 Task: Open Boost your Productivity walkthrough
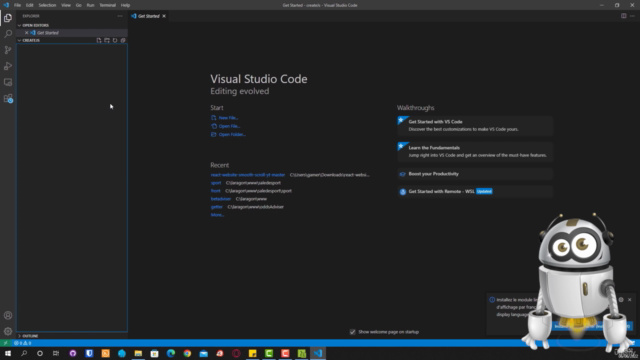(475, 174)
